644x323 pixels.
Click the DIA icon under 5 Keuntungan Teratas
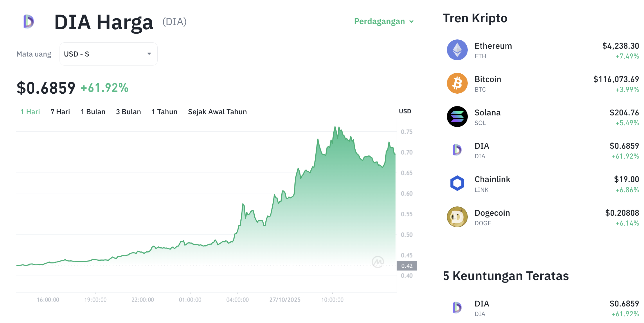click(457, 308)
